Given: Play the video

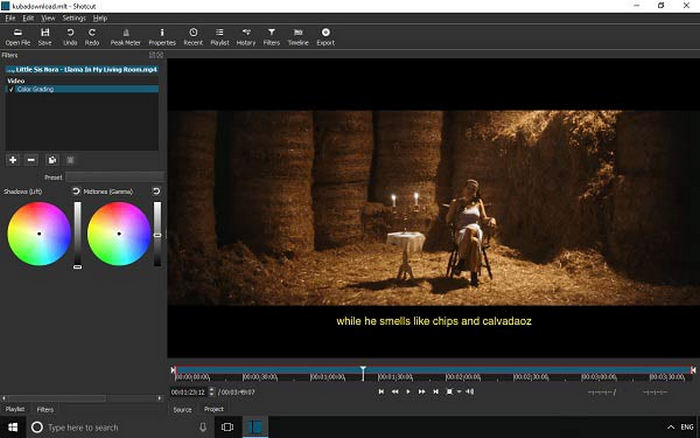Looking at the screenshot, I should coord(408,392).
